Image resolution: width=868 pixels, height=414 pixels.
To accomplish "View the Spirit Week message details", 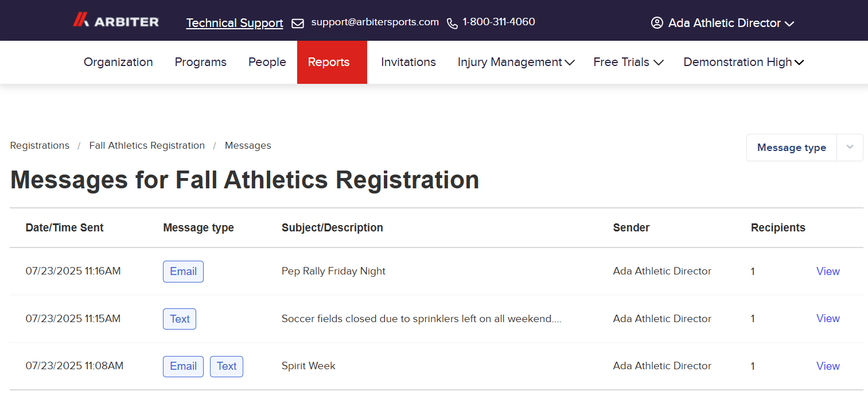I will pyautogui.click(x=828, y=366).
